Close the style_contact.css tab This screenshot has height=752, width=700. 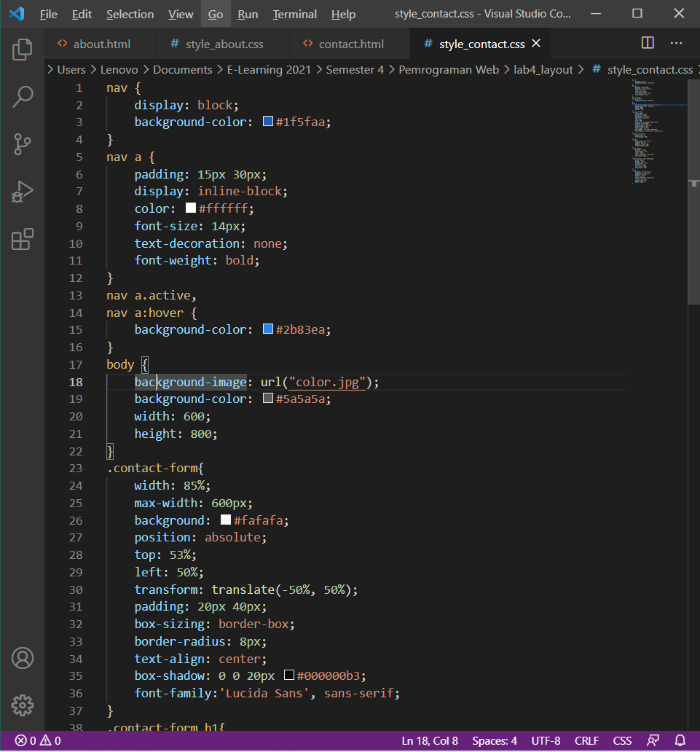[537, 44]
